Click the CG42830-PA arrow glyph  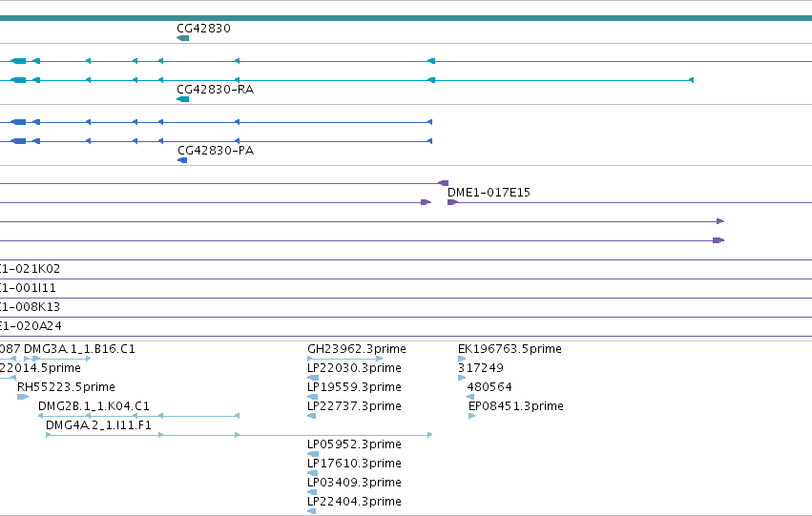click(x=182, y=160)
